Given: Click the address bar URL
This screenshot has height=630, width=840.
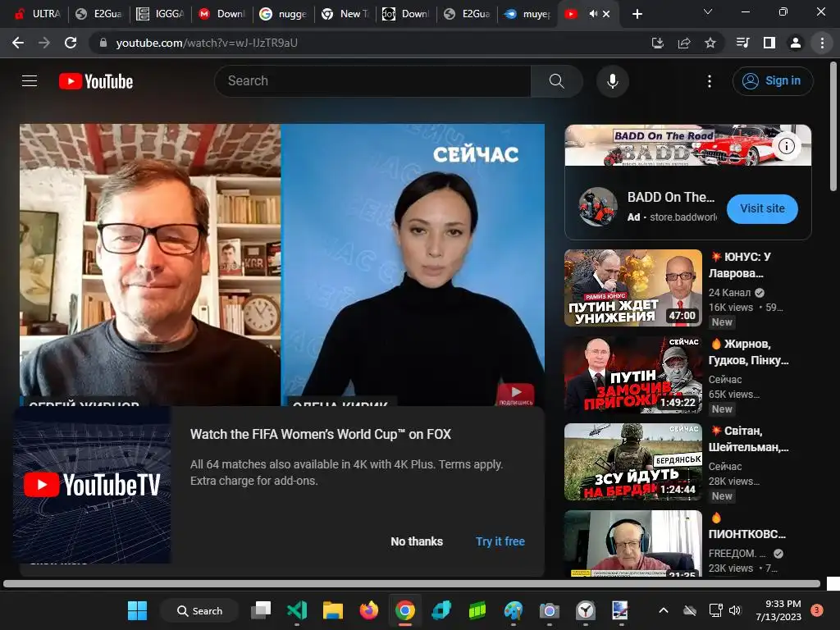Looking at the screenshot, I should 207,43.
